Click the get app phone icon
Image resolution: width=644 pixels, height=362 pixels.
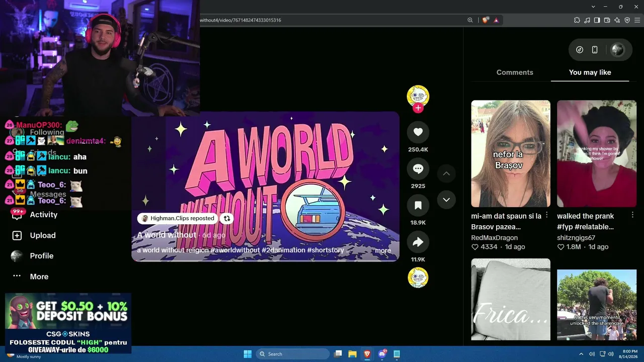tap(595, 50)
